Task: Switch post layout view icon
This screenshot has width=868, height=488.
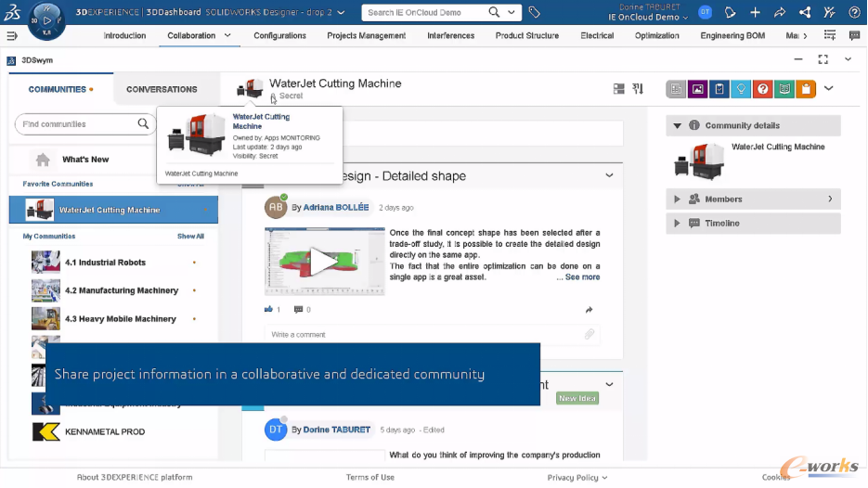Action: (619, 88)
